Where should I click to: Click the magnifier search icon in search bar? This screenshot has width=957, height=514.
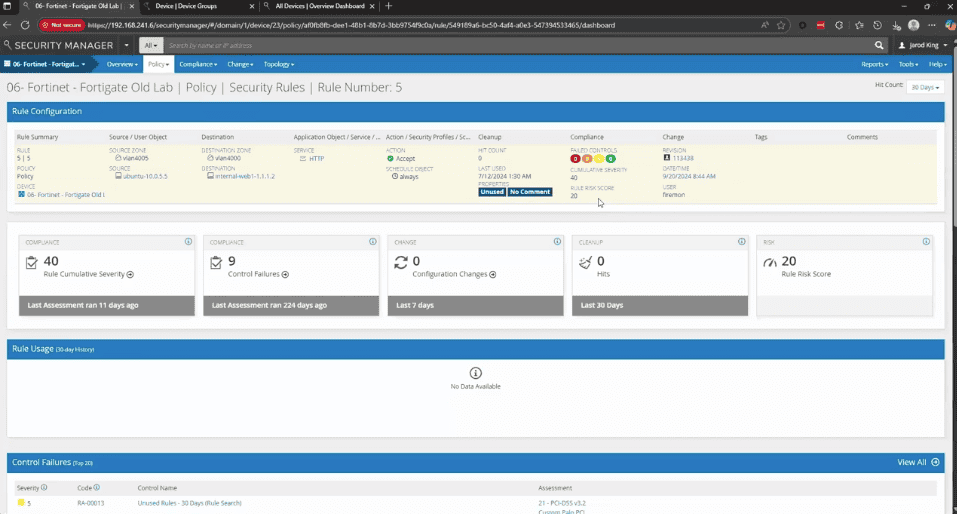pos(879,45)
